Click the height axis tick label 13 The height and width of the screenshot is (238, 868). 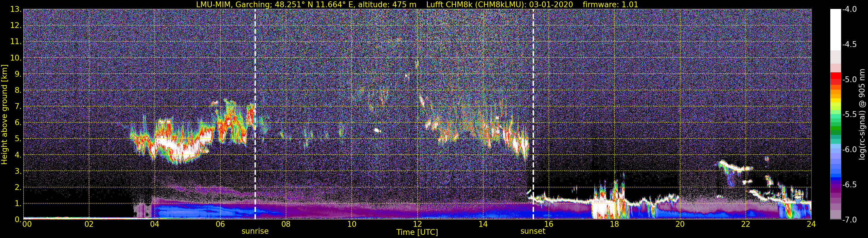point(16,10)
